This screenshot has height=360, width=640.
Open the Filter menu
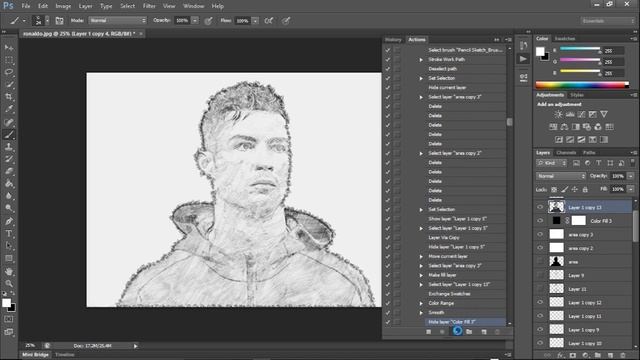tap(149, 6)
